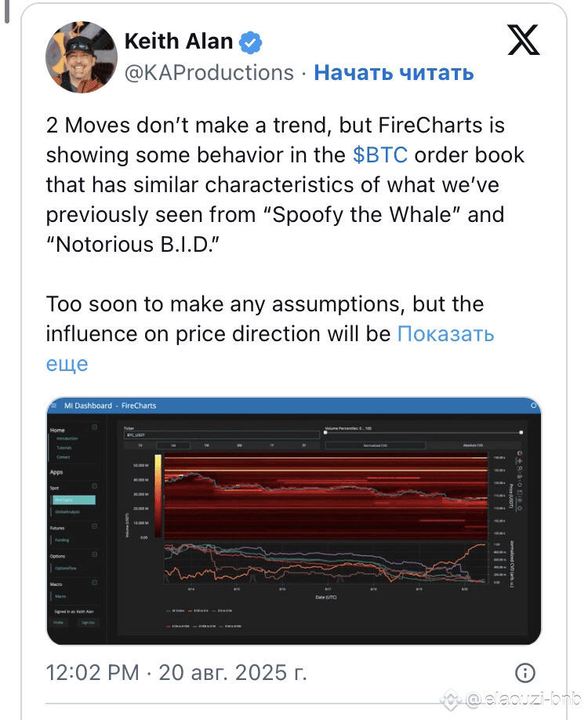The width and height of the screenshot is (588, 720).
Task: Click the info circle icon near the timestamp
Action: point(525,673)
